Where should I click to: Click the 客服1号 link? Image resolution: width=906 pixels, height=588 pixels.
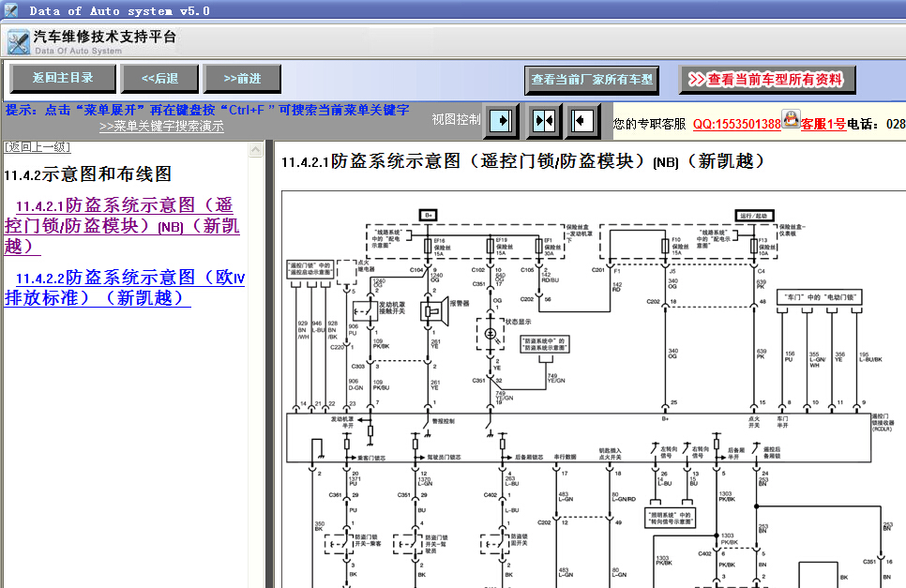click(823, 124)
